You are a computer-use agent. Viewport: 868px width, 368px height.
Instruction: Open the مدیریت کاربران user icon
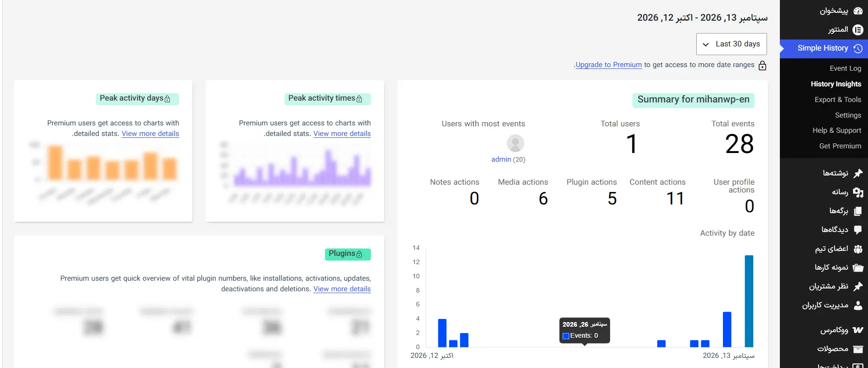coord(857,305)
